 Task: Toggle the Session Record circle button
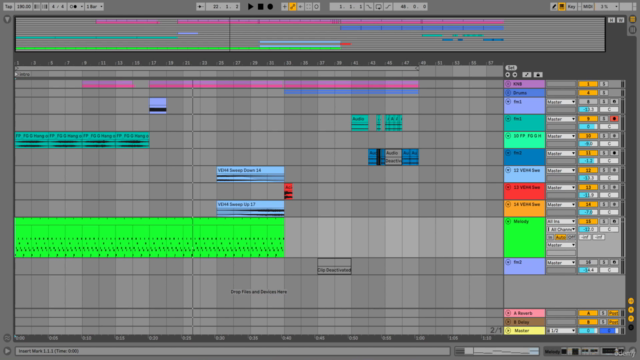coord(316,7)
